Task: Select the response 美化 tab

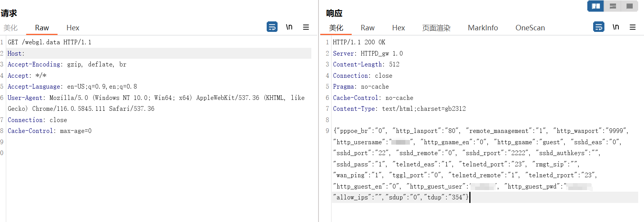Action: pyautogui.click(x=336, y=28)
